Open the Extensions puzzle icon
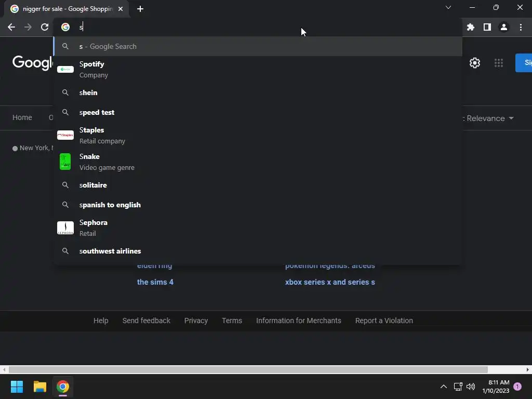Image resolution: width=532 pixels, height=399 pixels. 471,27
